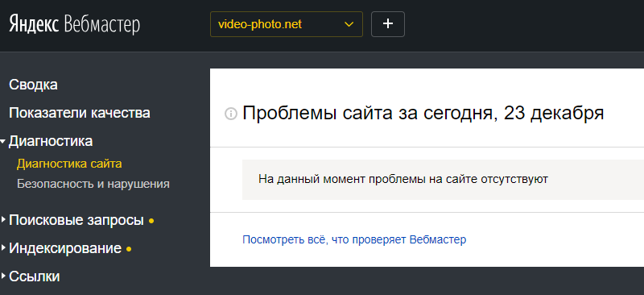Open Посмотреть всё, что проверяет Вебмастер link
This screenshot has width=644, height=295.
point(354,239)
